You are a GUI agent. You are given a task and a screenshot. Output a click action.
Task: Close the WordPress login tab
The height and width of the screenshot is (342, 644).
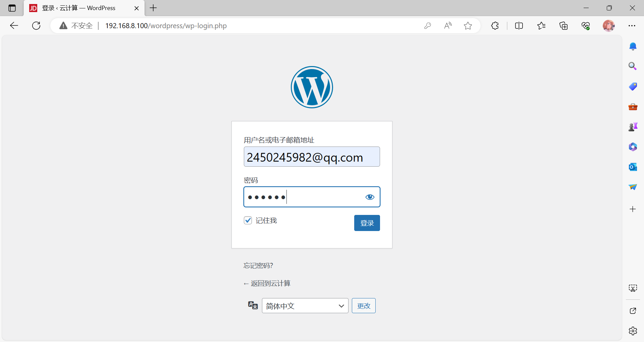(137, 8)
